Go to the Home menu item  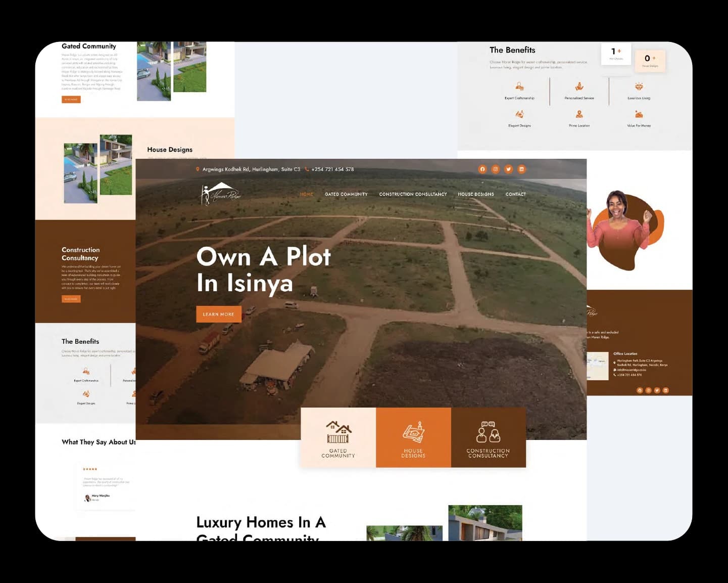307,194
